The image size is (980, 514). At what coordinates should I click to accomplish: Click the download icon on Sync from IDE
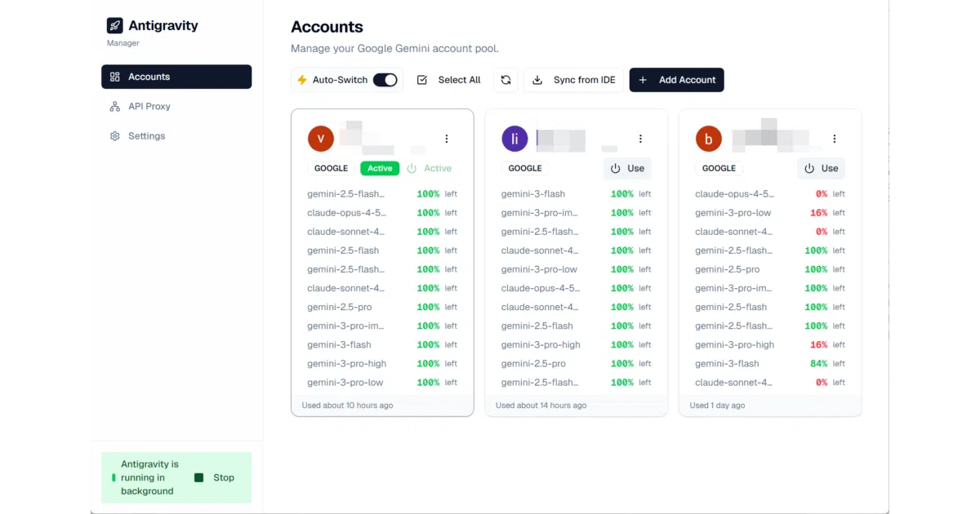point(537,80)
